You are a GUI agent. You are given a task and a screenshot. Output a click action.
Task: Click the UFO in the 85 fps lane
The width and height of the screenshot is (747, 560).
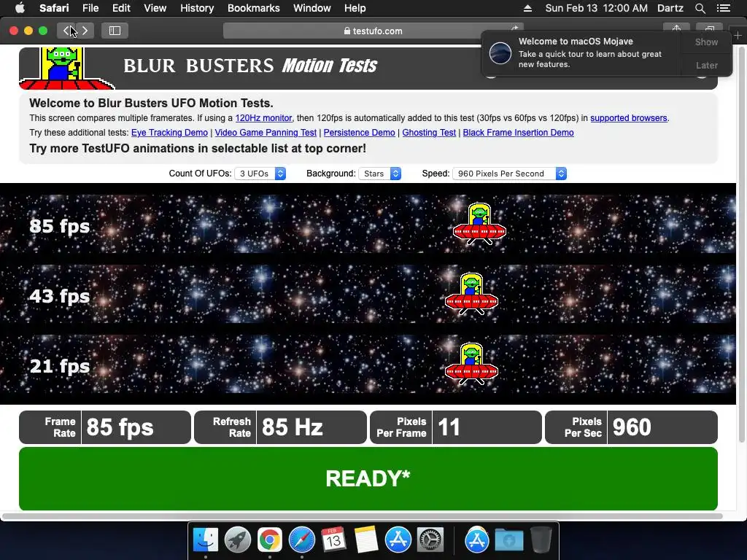[479, 224]
